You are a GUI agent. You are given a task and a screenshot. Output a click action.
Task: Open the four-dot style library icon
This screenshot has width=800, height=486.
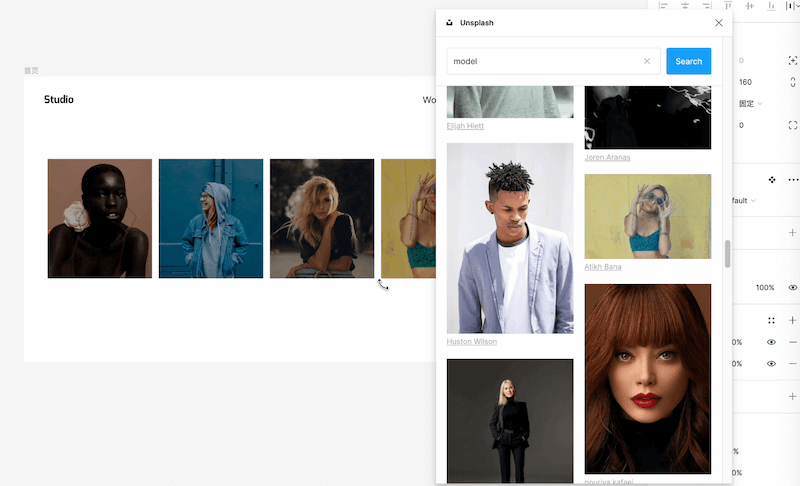[x=771, y=321]
